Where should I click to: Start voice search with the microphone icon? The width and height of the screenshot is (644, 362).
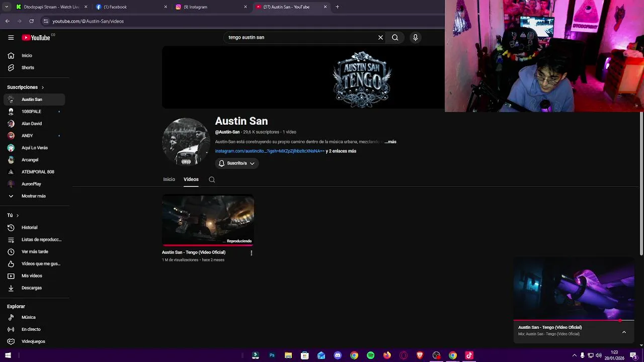pyautogui.click(x=415, y=37)
